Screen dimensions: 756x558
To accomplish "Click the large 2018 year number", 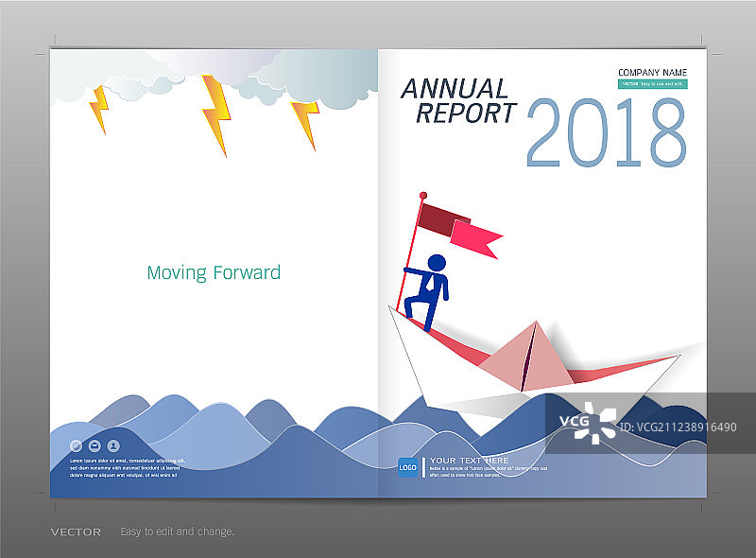I will pos(606,132).
